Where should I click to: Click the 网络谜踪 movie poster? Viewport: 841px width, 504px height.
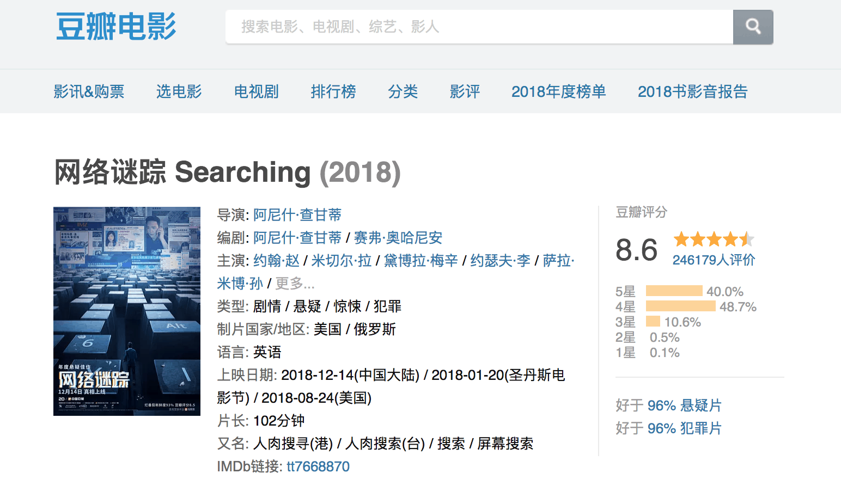pyautogui.click(x=127, y=311)
